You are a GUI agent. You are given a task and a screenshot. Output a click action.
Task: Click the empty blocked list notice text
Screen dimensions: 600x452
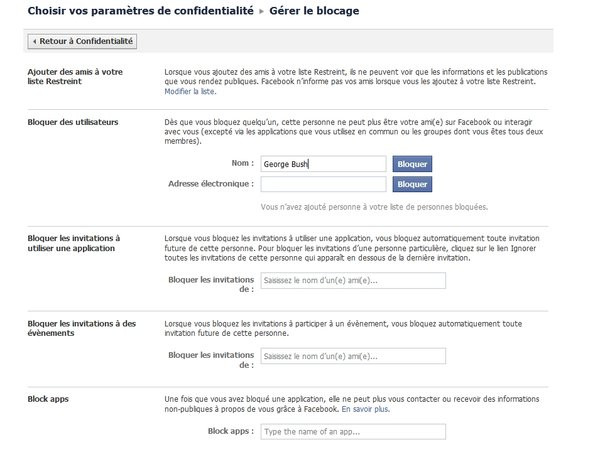point(374,207)
